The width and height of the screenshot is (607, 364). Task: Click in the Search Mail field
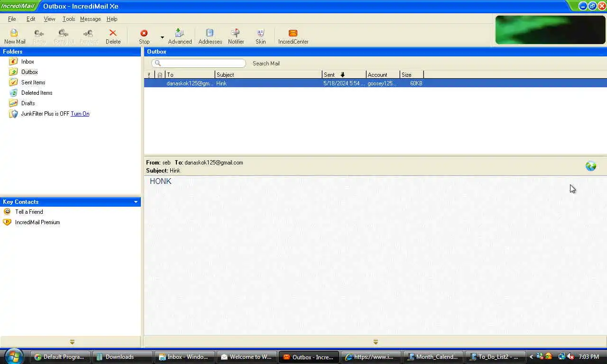(x=199, y=63)
